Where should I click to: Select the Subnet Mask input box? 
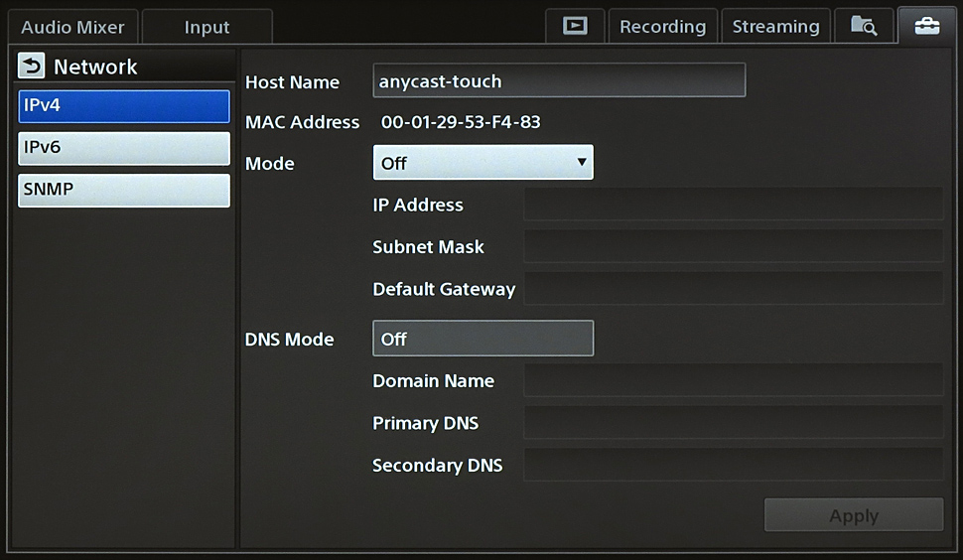[x=733, y=246]
